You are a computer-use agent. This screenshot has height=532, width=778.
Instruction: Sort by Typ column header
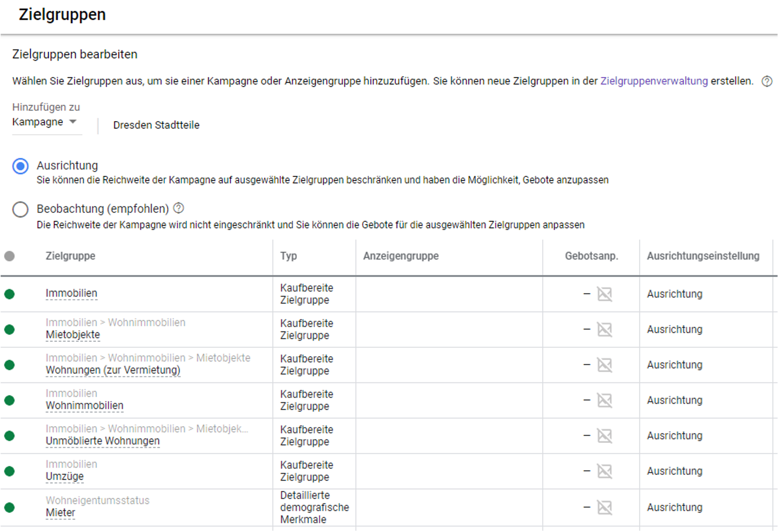click(x=289, y=256)
